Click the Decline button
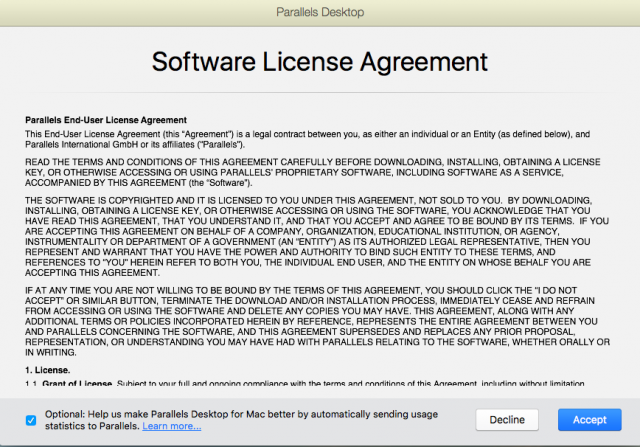 click(507, 420)
